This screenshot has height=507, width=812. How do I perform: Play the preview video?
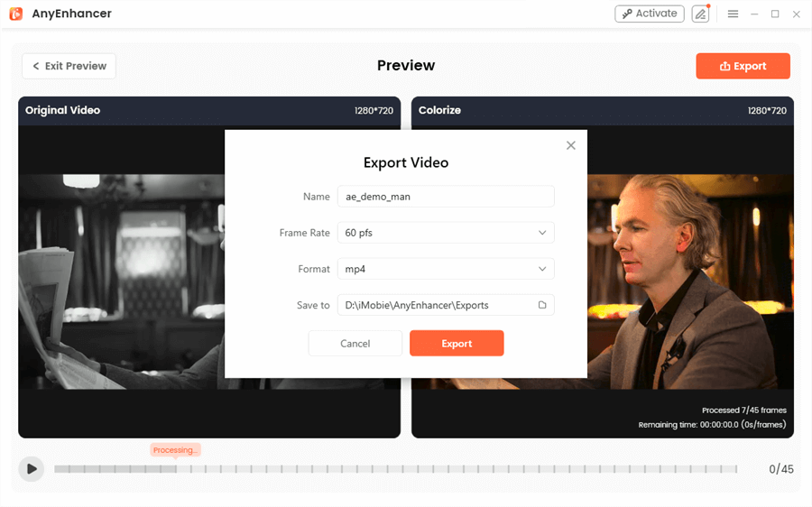[31, 469]
